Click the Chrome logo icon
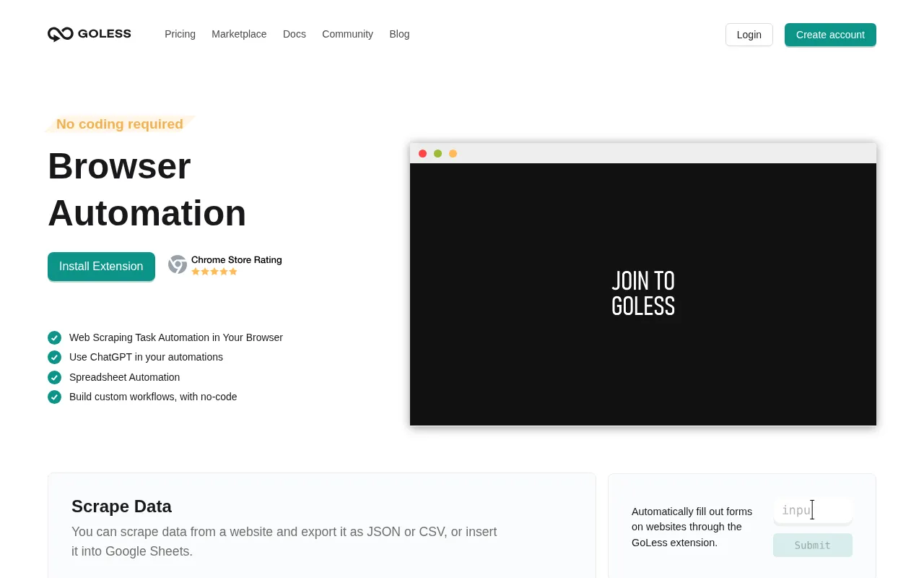924x578 pixels. point(178,264)
